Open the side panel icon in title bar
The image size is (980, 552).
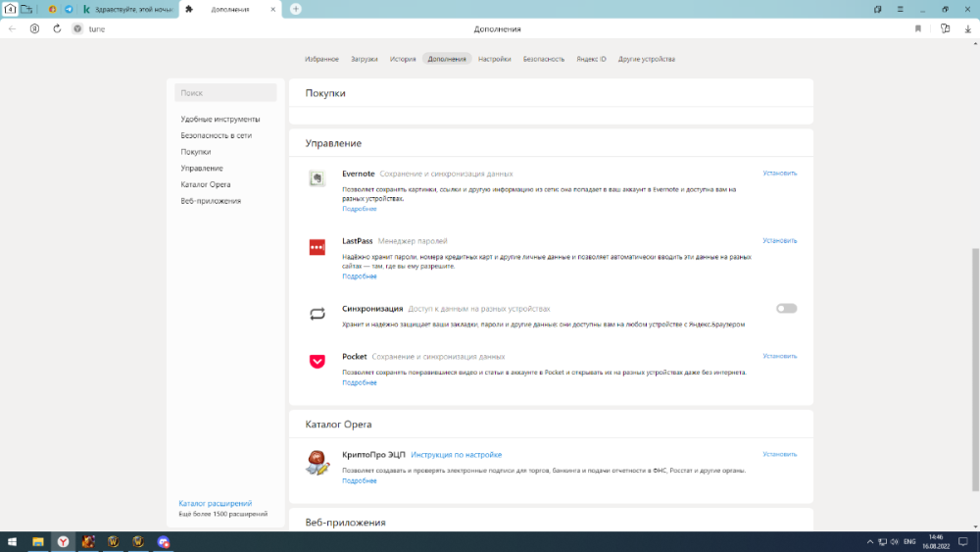877,10
